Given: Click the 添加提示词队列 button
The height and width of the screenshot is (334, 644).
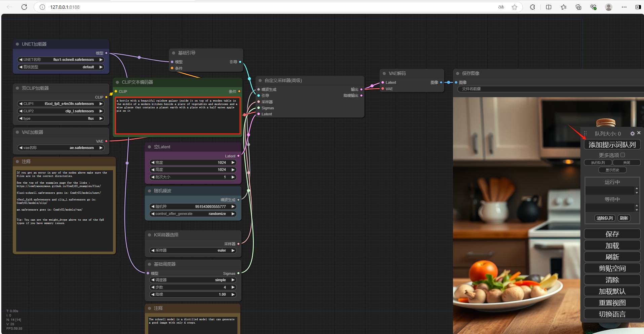Looking at the screenshot, I should click(612, 145).
